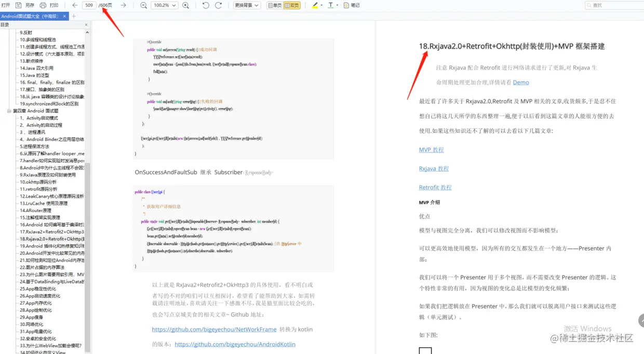
Task: Open the underline color dropdown arrow
Action: click(338, 5)
